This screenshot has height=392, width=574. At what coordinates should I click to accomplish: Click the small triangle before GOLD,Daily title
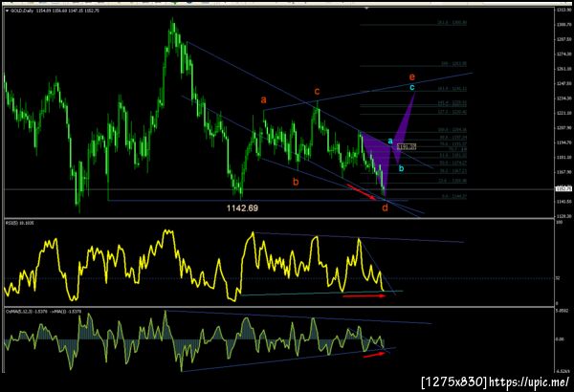[7, 11]
